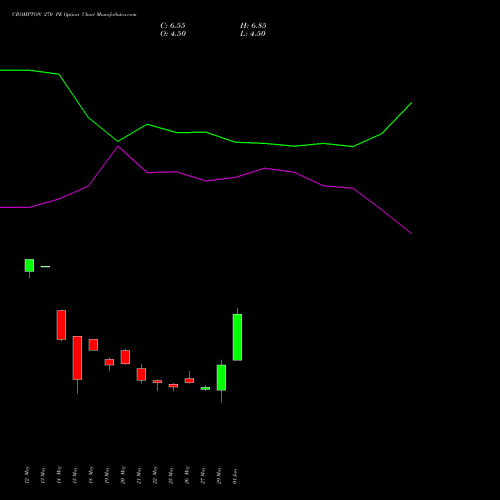Click the green indicator line
Viewport: 500px width, 500px height.
pos(206,132)
